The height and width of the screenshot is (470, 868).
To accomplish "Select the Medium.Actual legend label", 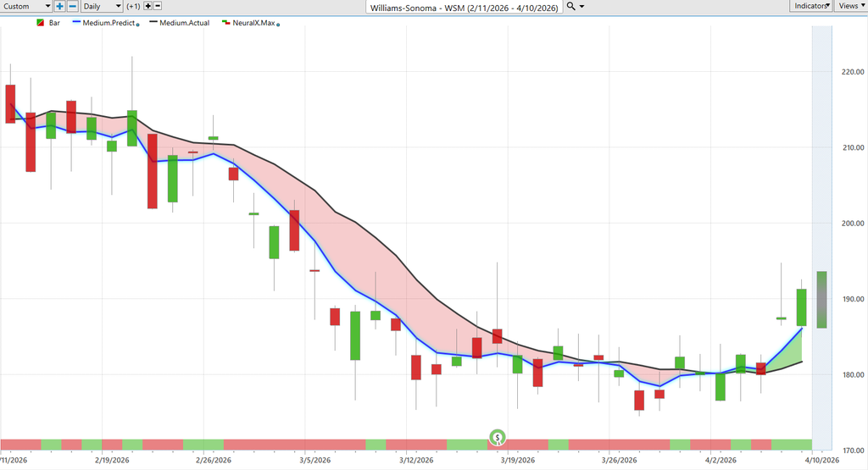I will pos(184,23).
